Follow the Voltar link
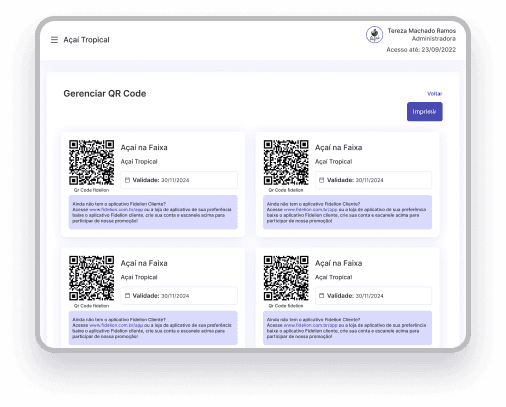Viewport: 506px width, 407px height. [x=434, y=94]
